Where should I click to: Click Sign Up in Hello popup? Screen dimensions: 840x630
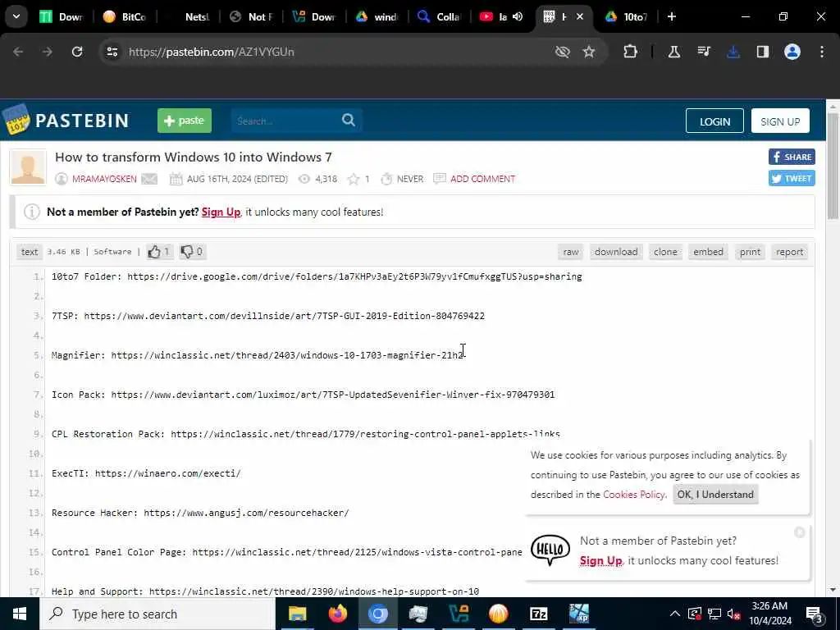click(601, 561)
